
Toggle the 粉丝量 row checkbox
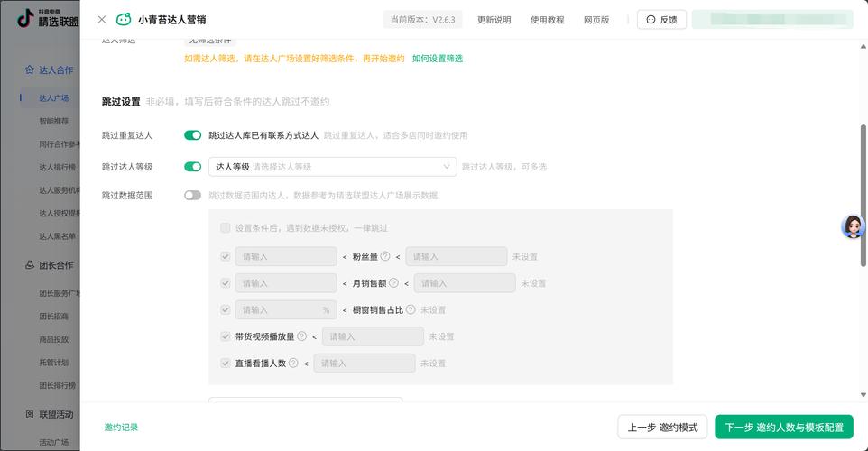point(226,256)
